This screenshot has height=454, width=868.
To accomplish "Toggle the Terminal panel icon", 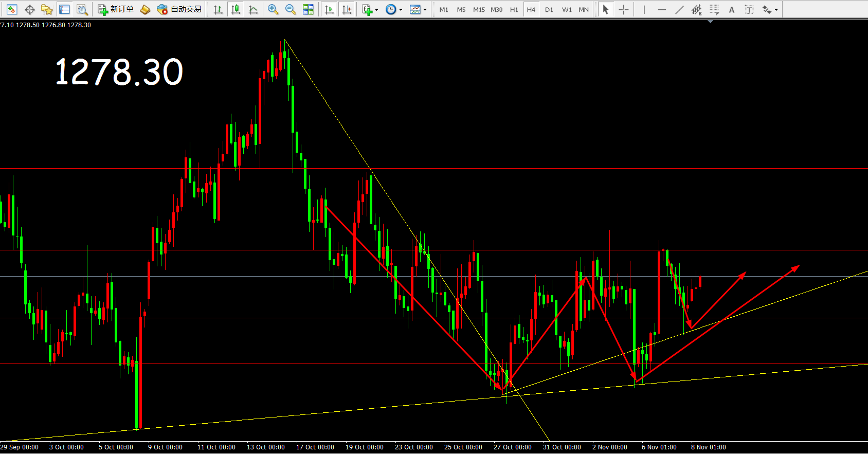I will click(x=64, y=9).
